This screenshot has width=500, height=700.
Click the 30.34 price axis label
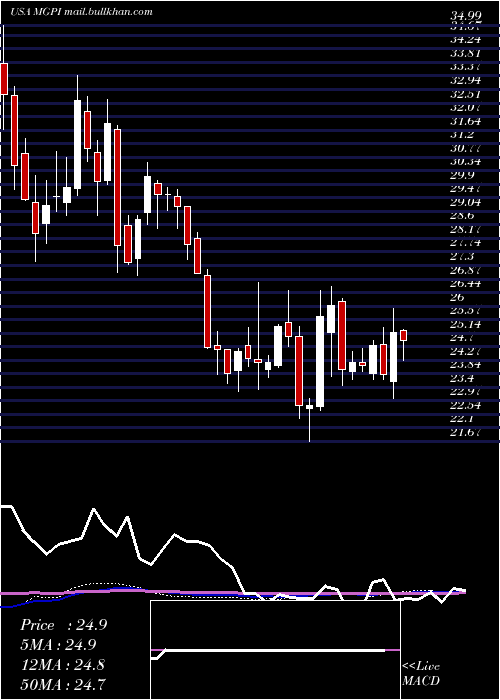coord(464,161)
